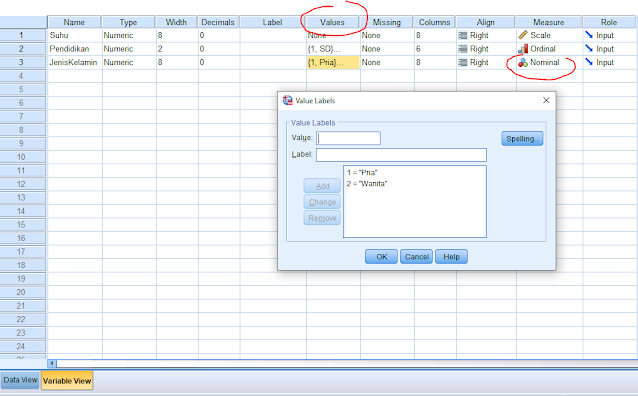
Task: Click the Role column header
Action: click(x=609, y=22)
